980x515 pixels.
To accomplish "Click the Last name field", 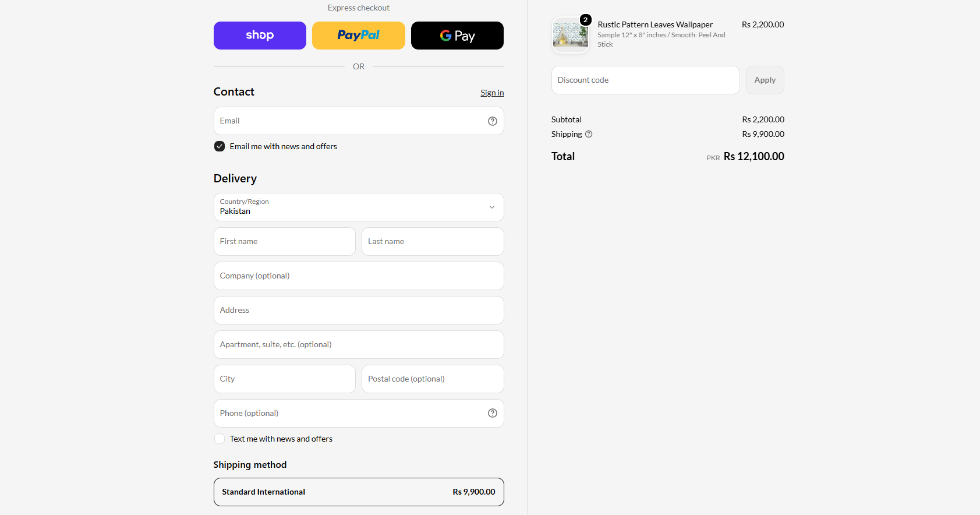I will coord(433,241).
